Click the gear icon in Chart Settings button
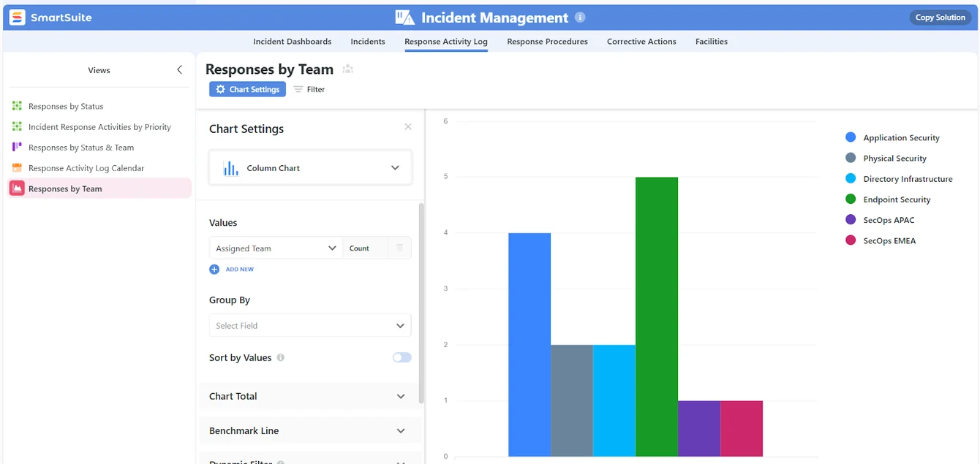This screenshot has height=464, width=980. point(220,89)
